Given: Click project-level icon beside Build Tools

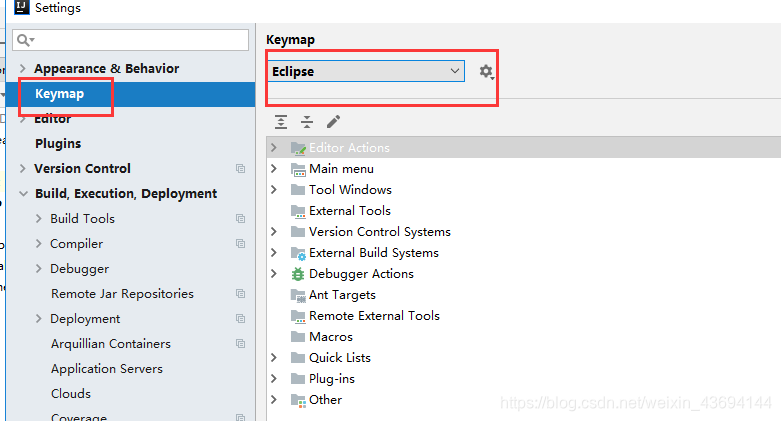Looking at the screenshot, I should click(x=241, y=219).
